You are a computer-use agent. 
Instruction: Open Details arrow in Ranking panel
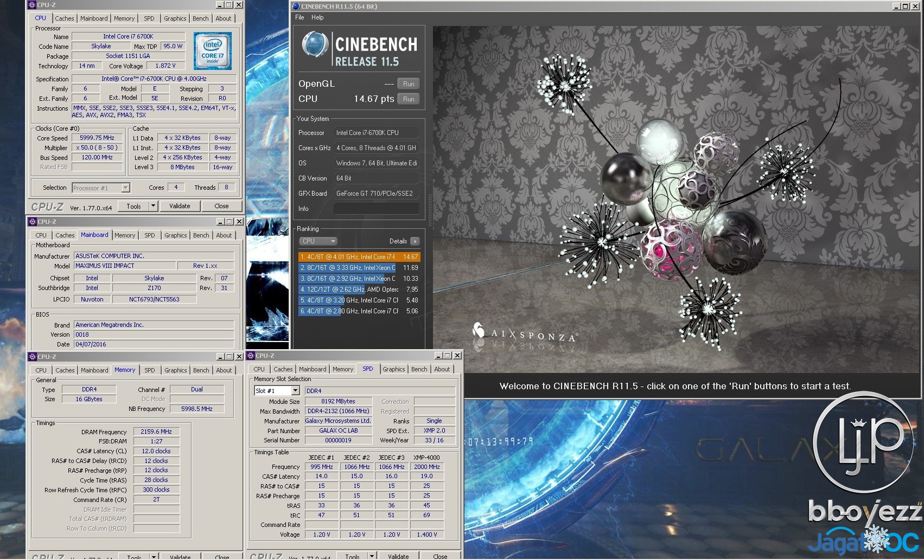tap(415, 241)
